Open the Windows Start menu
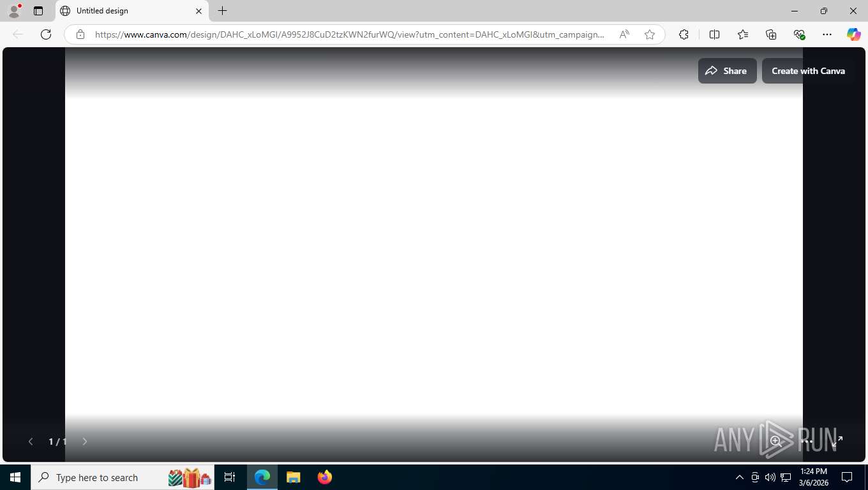Image resolution: width=868 pixels, height=490 pixels. [x=15, y=477]
